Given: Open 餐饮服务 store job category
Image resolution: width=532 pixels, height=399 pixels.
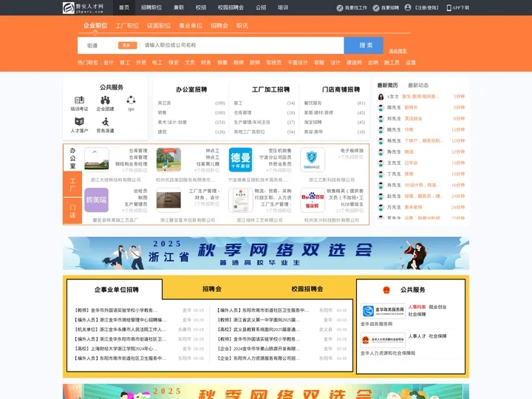Looking at the screenshot, I should coord(313,103).
